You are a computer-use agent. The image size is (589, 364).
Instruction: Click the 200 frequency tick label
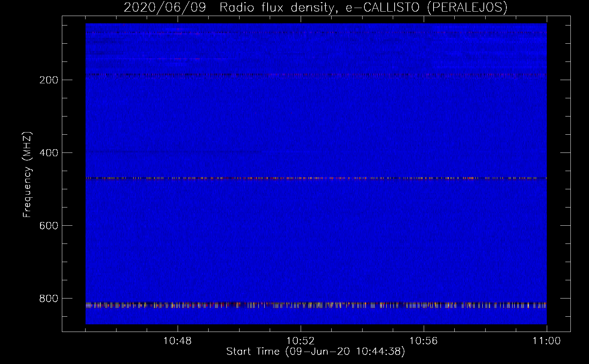49,80
